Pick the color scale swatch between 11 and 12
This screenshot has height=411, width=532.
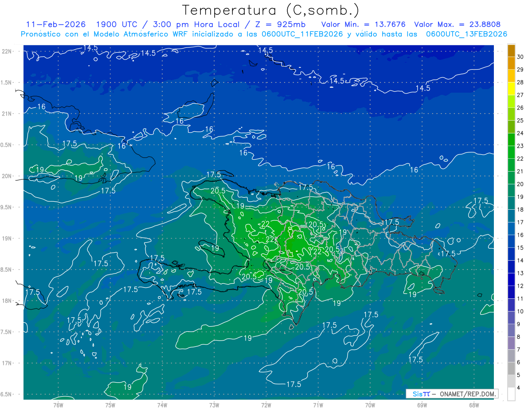511,292
